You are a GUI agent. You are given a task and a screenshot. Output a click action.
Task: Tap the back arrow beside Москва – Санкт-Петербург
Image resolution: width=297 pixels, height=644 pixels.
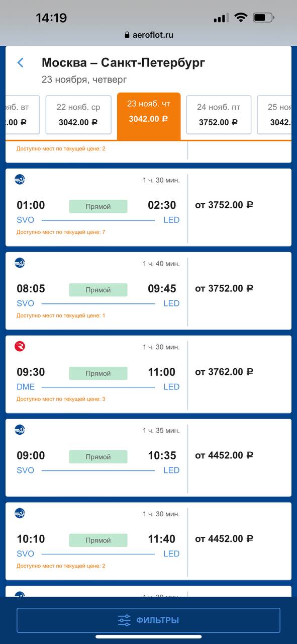click(x=21, y=63)
